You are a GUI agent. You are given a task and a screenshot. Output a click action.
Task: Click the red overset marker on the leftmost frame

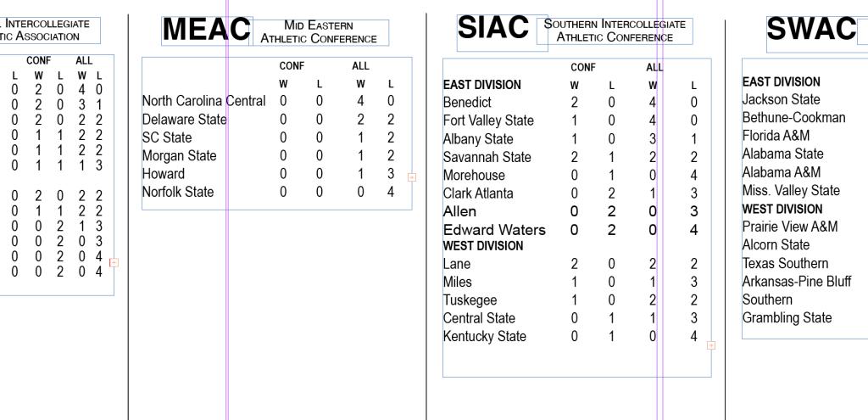[114, 263]
